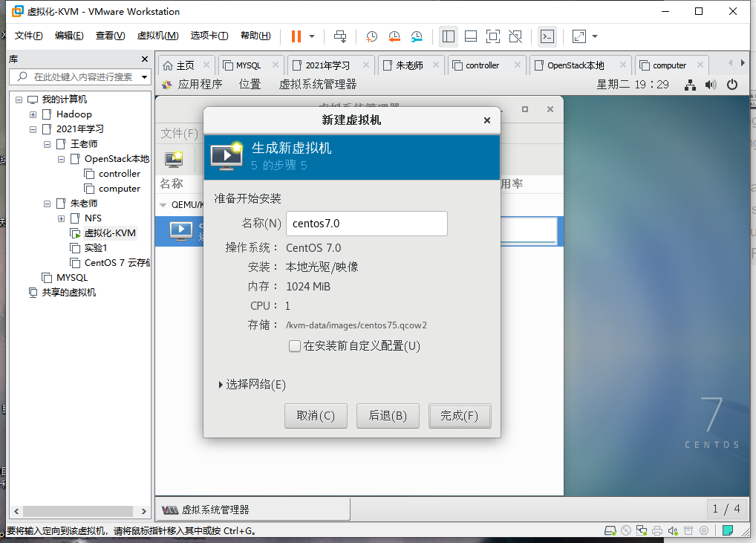Switch to the MYSQL tab
The height and width of the screenshot is (543, 756).
coord(249,65)
